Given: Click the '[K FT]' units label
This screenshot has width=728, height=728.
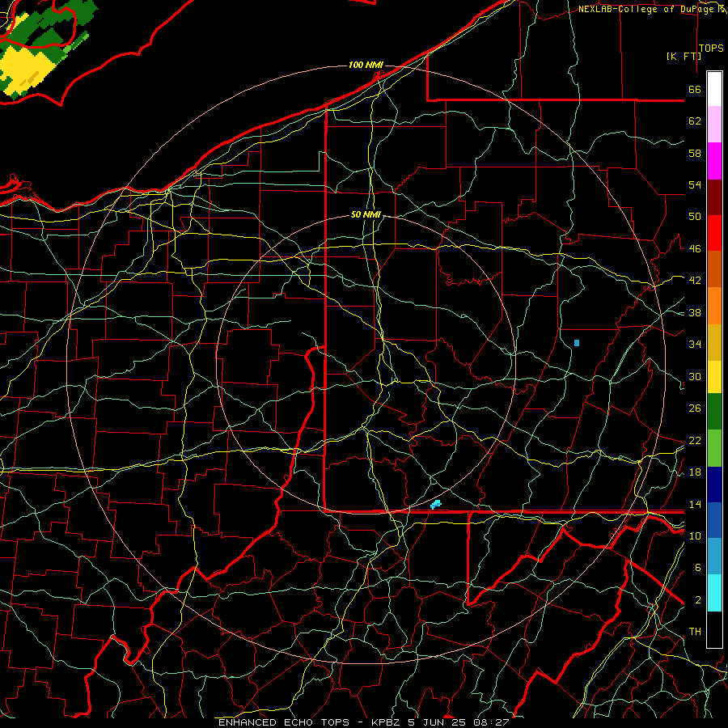Looking at the screenshot, I should point(684,56).
